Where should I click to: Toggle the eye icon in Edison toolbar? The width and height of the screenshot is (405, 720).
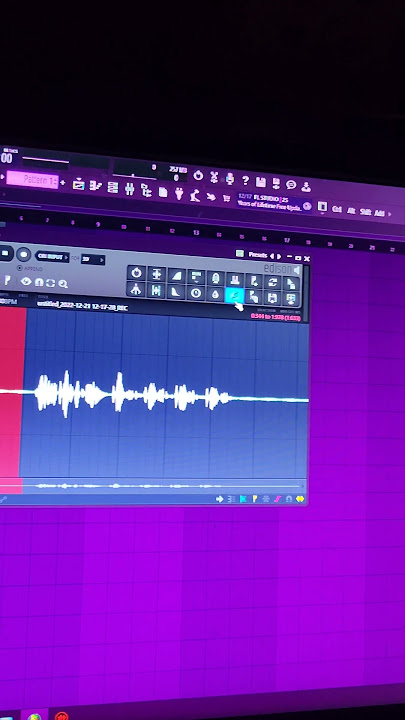[x=26, y=281]
